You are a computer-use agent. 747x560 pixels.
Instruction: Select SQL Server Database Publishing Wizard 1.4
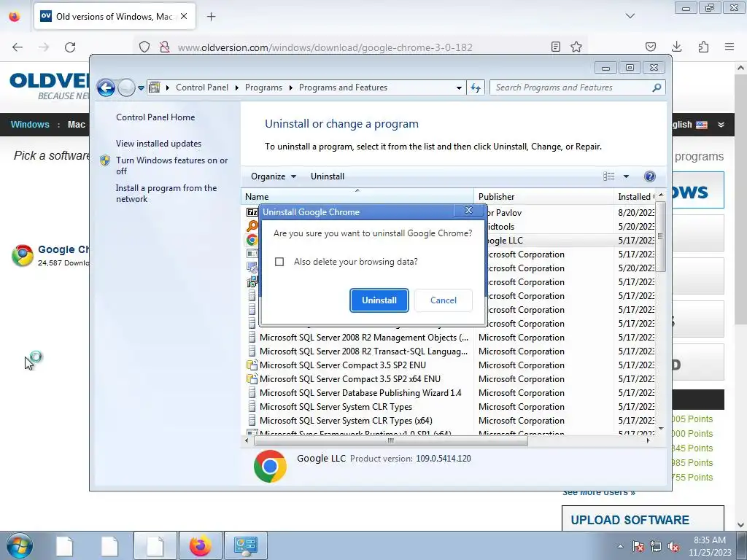(360, 393)
